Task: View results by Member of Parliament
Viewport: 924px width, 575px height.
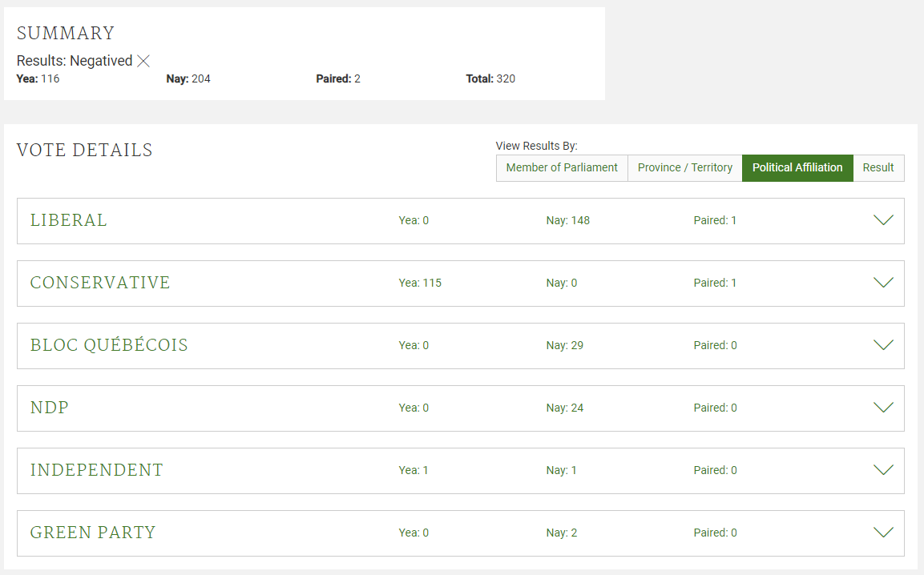Action: coord(562,168)
